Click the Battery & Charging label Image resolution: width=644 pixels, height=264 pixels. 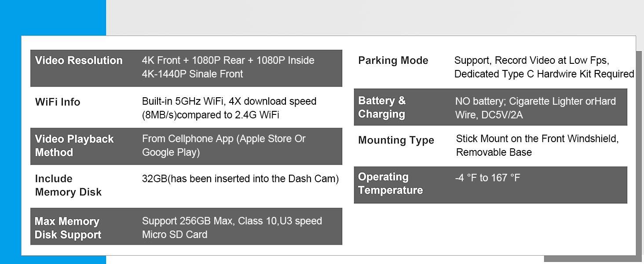(x=382, y=107)
